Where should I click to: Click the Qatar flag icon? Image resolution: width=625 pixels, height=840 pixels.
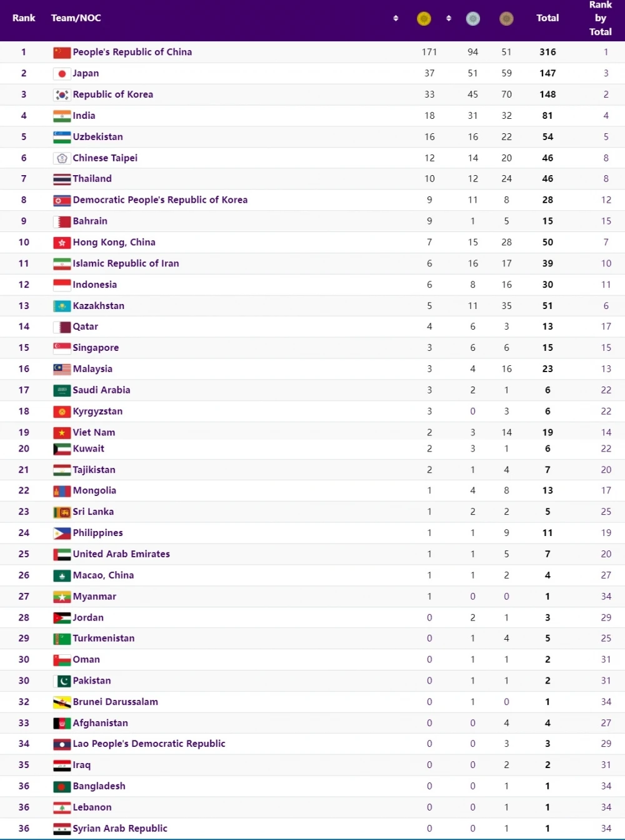point(62,327)
